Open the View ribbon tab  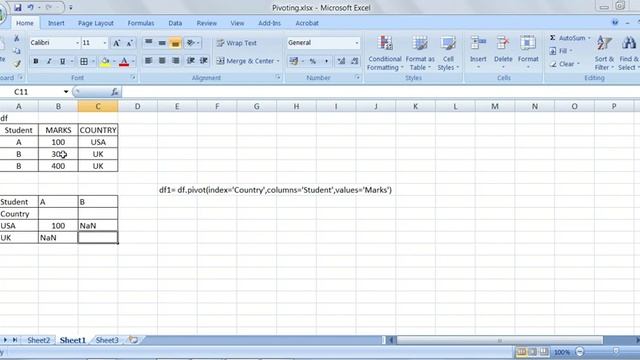pos(237,23)
